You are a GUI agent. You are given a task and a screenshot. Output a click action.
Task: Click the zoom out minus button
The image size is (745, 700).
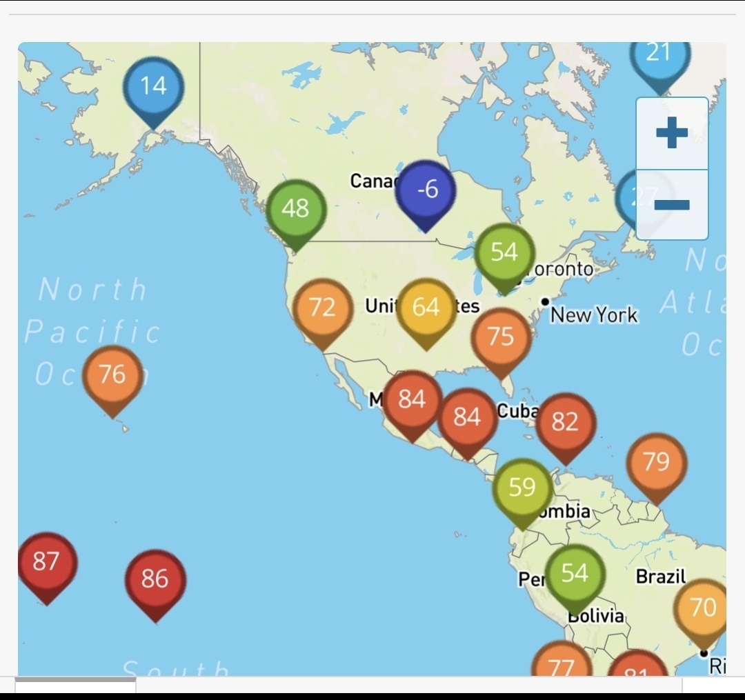(x=671, y=205)
